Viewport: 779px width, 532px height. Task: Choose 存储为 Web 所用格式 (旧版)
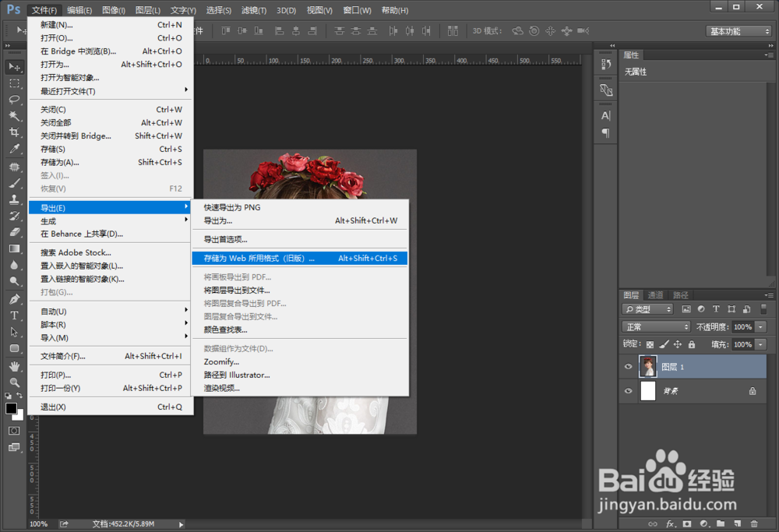(300, 259)
